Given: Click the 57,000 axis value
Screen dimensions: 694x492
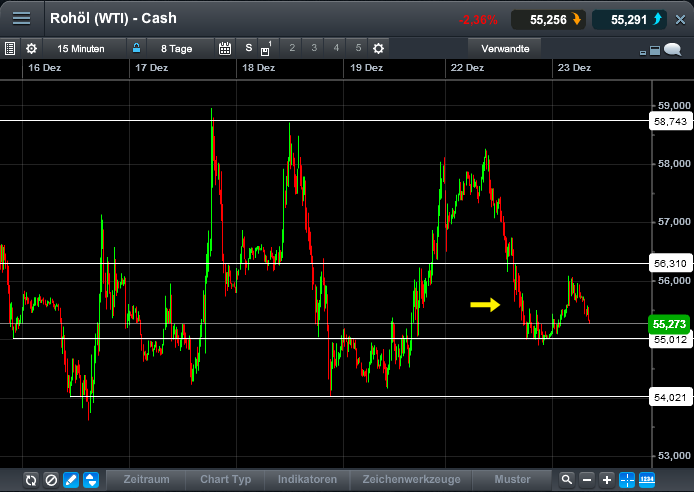Looking at the screenshot, I should click(674, 222).
